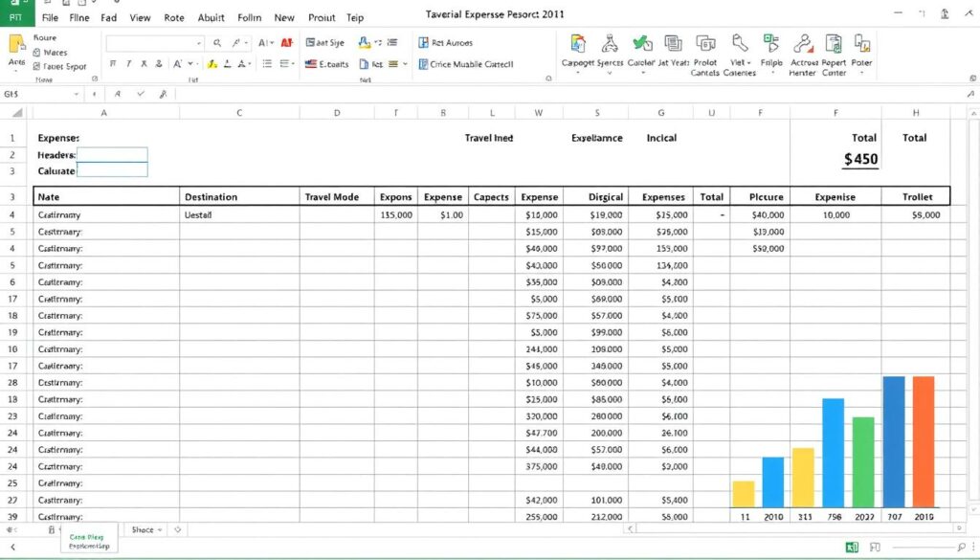This screenshot has width=980, height=560.
Task: Select the $40,000 Plcucre cell
Action: [760, 214]
